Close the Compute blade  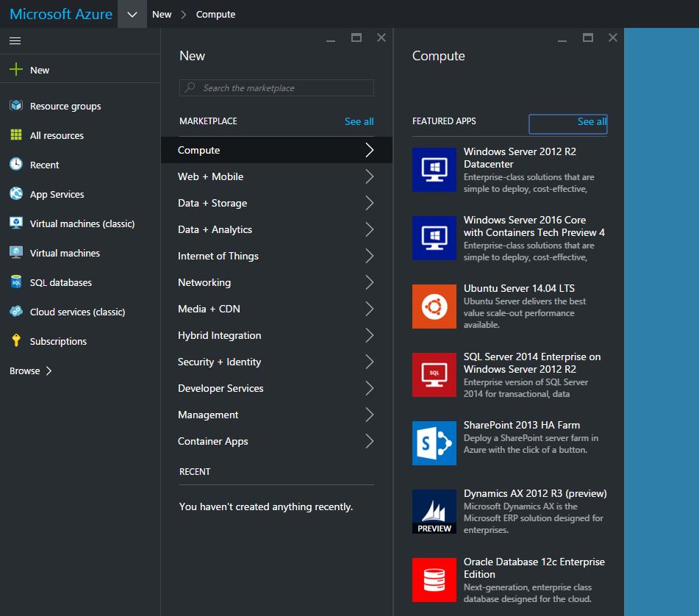point(613,38)
